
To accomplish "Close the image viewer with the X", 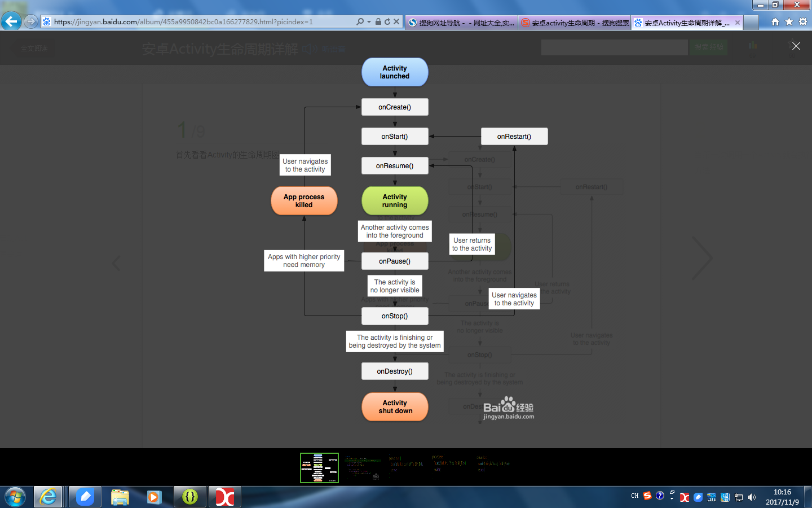I will point(796,46).
